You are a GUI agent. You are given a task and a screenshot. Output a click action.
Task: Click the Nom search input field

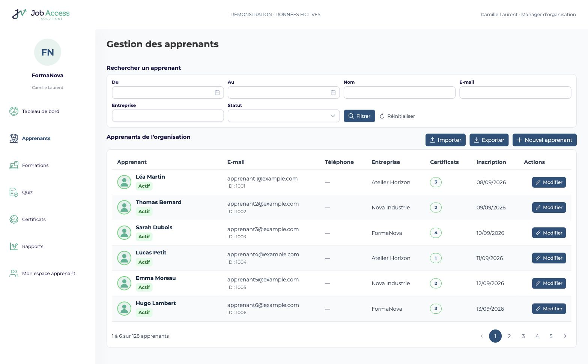click(x=399, y=93)
